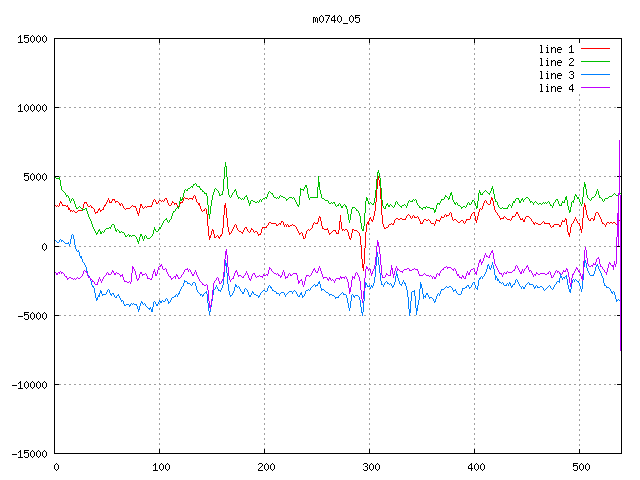Click the 200 x-axis tick label
This screenshot has width=640, height=480.
[x=265, y=467]
